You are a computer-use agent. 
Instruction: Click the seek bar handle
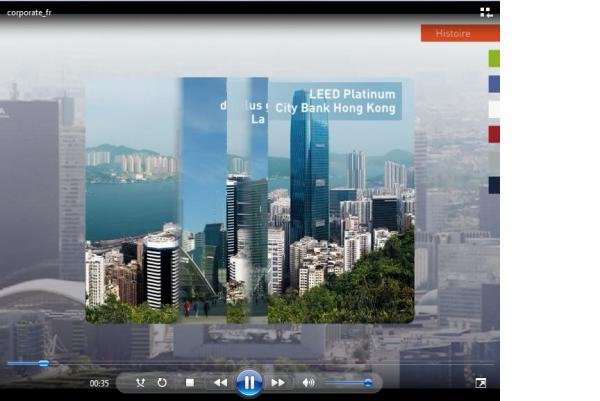tap(44, 363)
